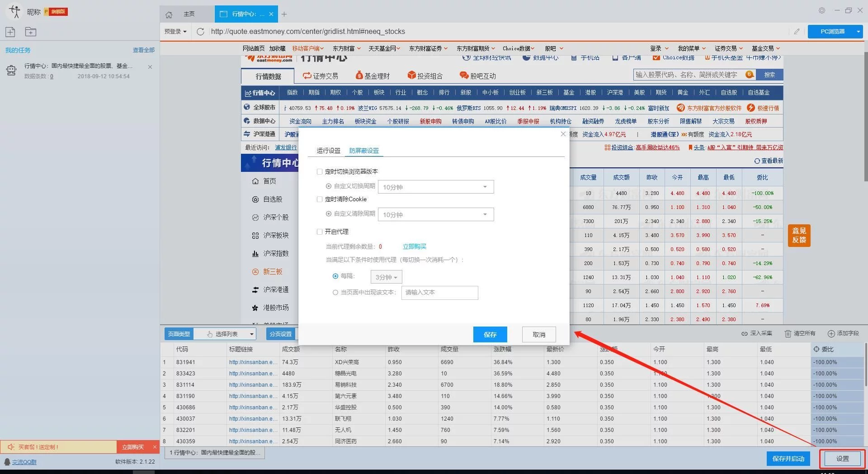Switch to 证券交易 site tab
Screen dimensions: 868x474
pos(321,76)
